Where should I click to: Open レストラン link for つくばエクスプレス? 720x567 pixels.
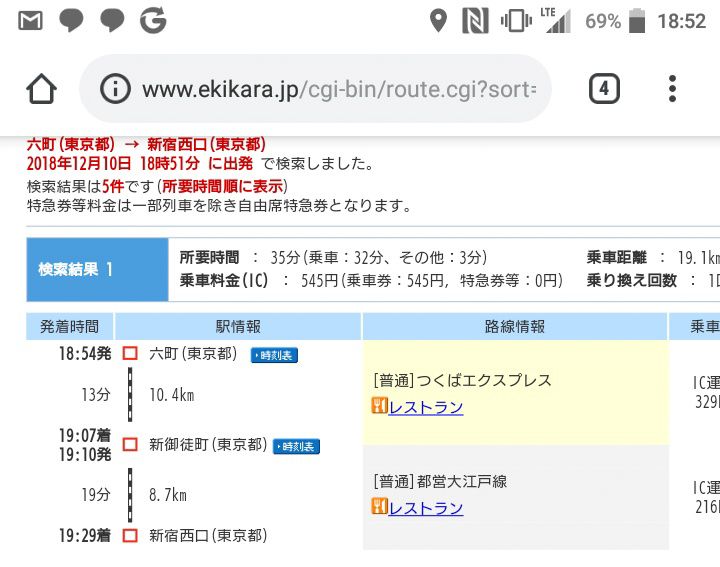click(426, 407)
